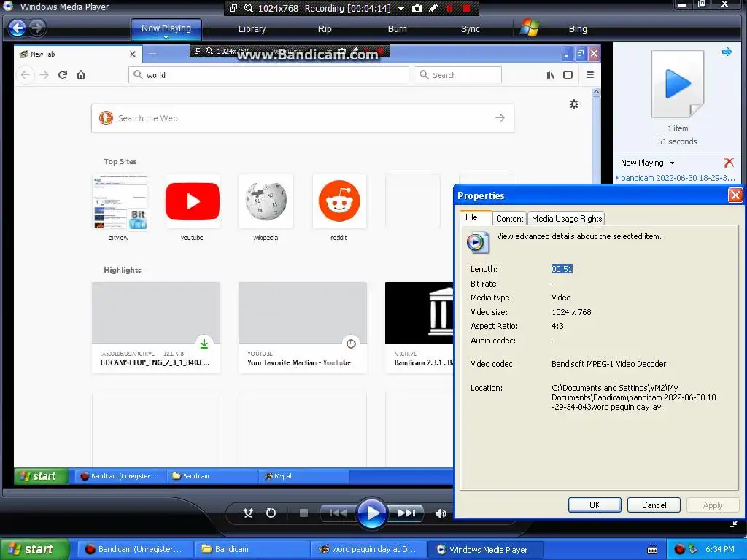
Task: Open new tab page settings gear
Action: (x=574, y=104)
